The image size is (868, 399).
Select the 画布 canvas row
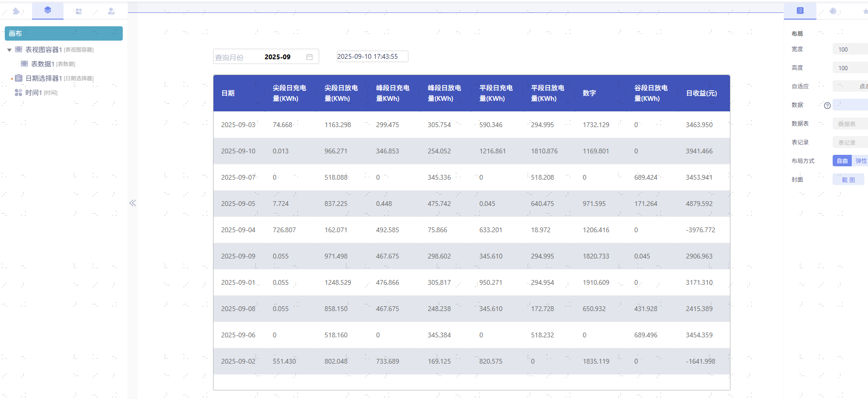[64, 33]
